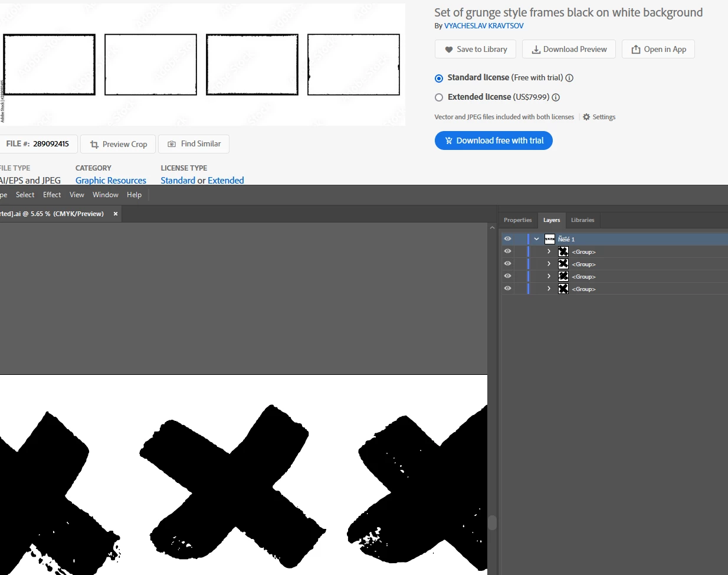The height and width of the screenshot is (575, 728).
Task: Hide the second <Group> sublayer via its eye
Action: tap(507, 264)
